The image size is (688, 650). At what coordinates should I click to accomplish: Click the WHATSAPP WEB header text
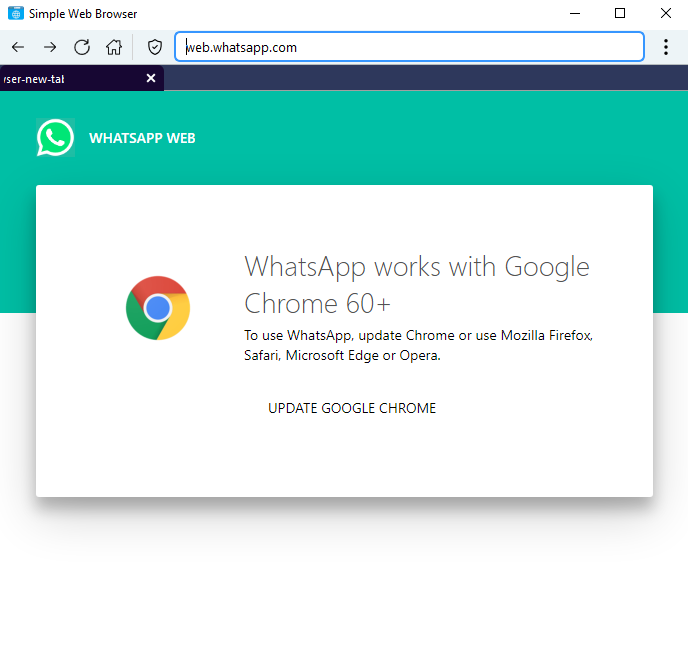click(142, 138)
